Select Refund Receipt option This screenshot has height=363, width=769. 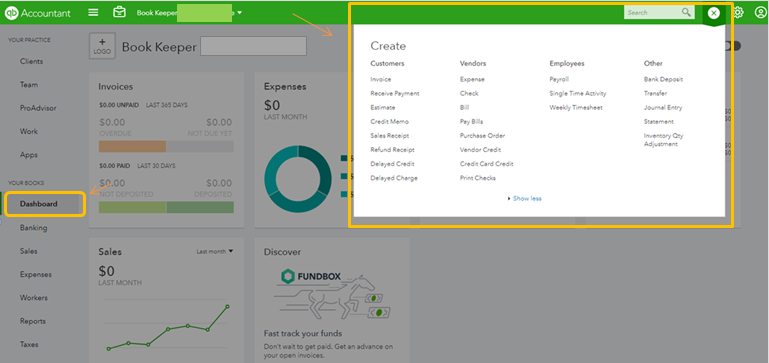click(x=392, y=150)
